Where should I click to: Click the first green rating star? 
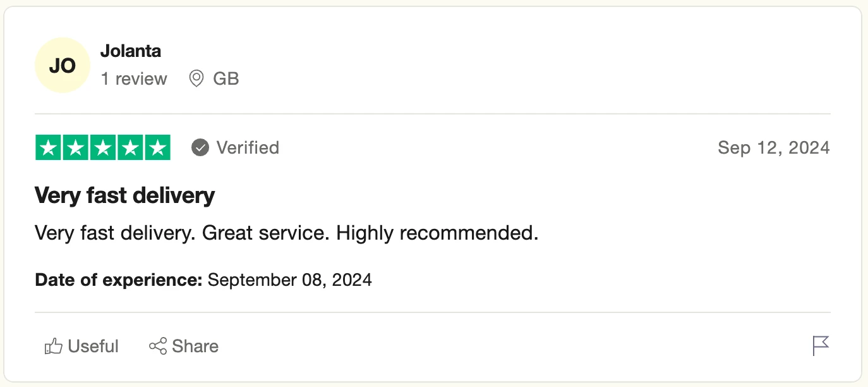click(x=49, y=148)
